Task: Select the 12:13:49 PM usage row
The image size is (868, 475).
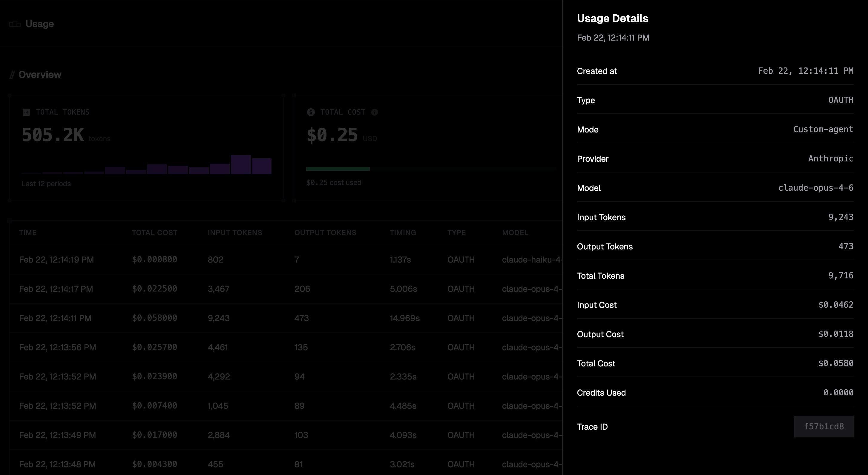Action: tap(57, 435)
